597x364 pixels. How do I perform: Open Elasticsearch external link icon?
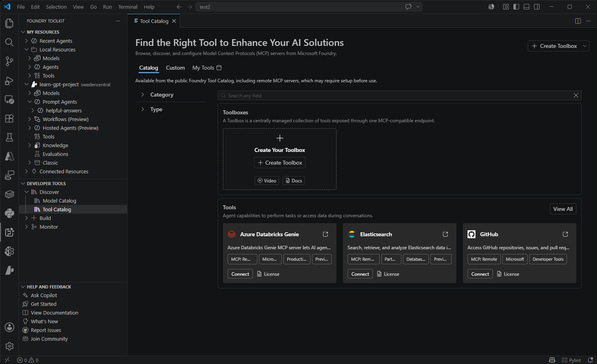[445, 234]
